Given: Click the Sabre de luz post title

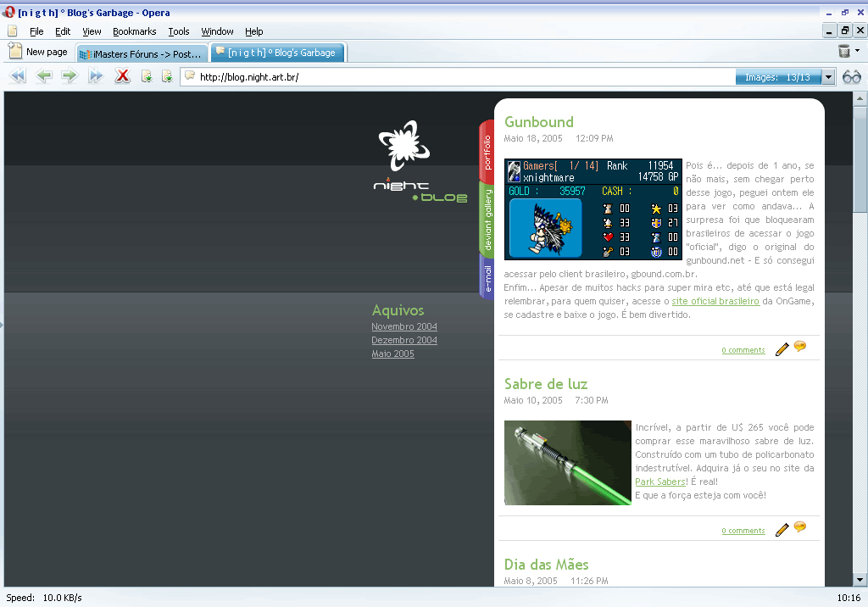Looking at the screenshot, I should [x=546, y=384].
